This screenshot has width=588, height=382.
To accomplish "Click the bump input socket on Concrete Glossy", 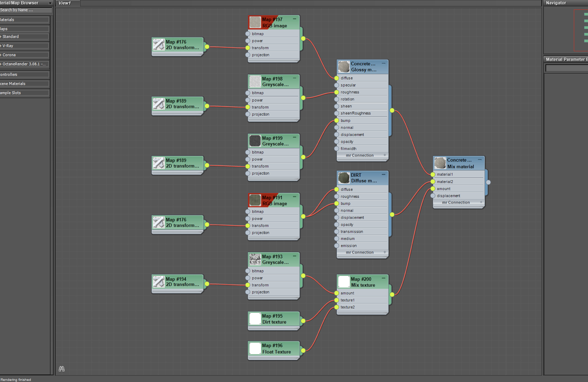I will point(337,120).
